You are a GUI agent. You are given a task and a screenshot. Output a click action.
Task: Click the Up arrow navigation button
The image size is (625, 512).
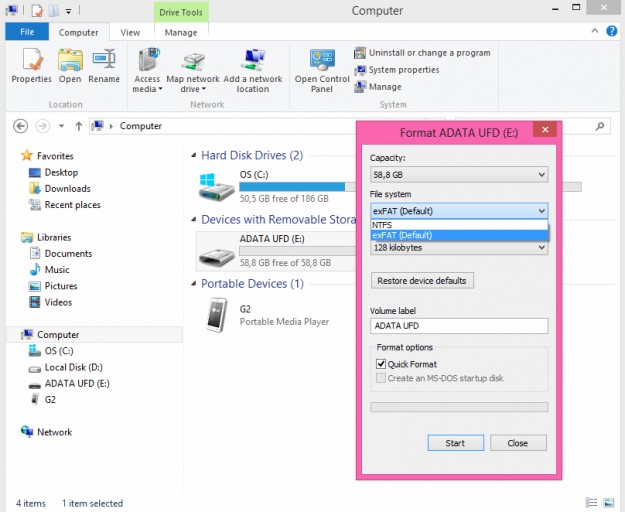pos(78,126)
